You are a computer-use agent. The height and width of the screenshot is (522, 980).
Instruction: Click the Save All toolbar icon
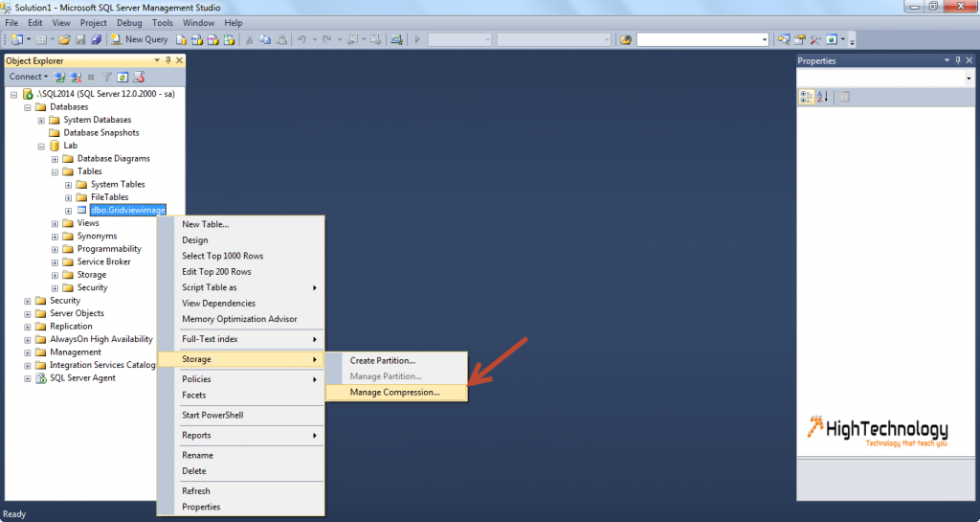(x=97, y=39)
